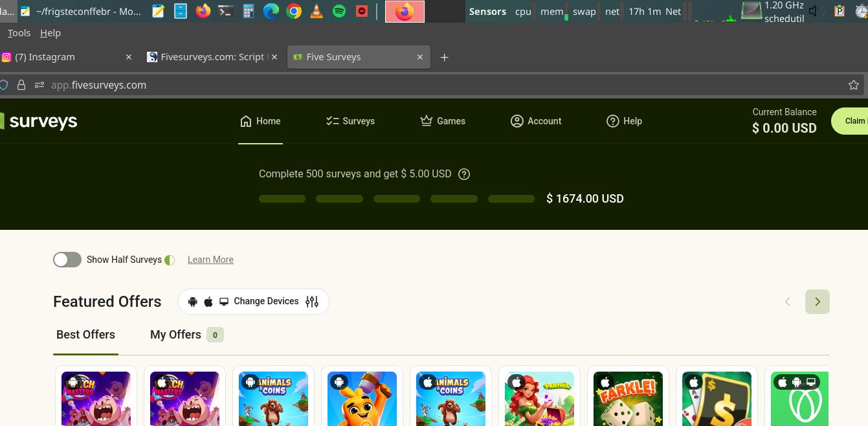Screen dimensions: 868x426
Task: Launch Google Chrome from the taskbar
Action: [294, 11]
